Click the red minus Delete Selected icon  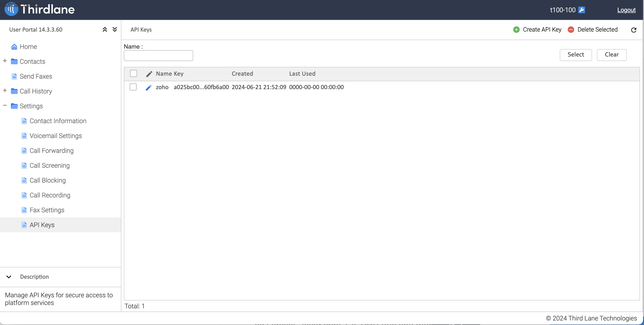(571, 30)
